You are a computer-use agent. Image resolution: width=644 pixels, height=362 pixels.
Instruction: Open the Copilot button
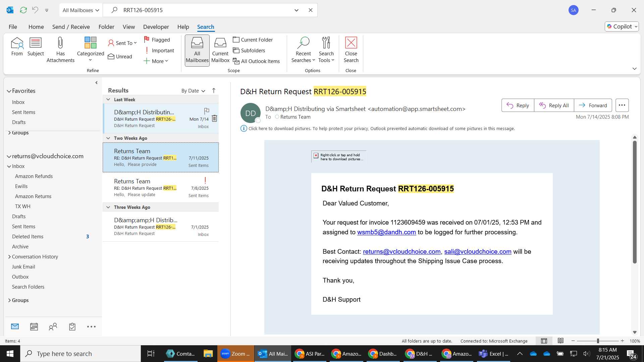(x=622, y=26)
